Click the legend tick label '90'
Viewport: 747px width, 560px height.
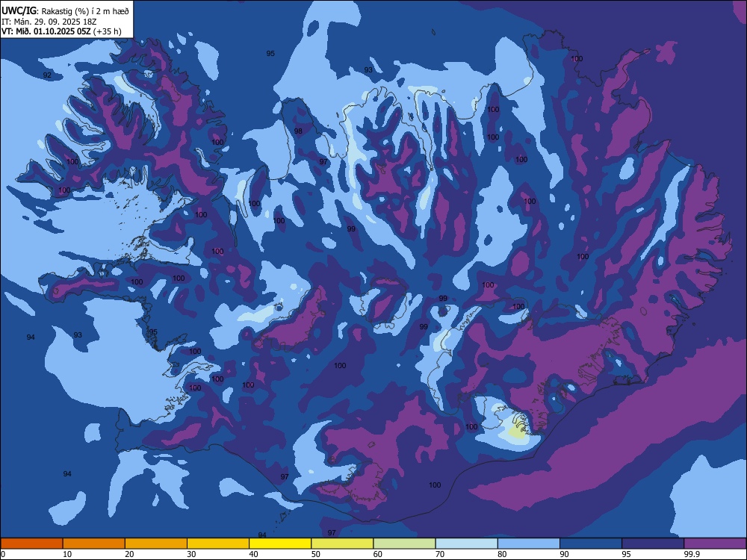click(565, 554)
